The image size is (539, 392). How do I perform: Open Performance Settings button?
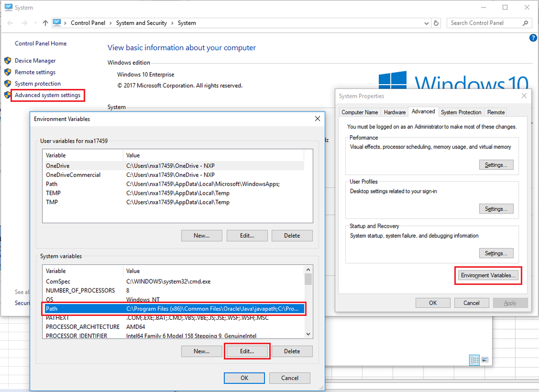[496, 165]
